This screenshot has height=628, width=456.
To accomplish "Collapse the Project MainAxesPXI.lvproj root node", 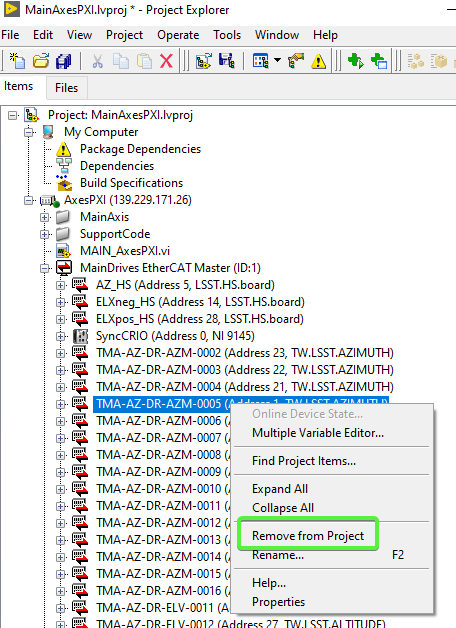I will (x=13, y=116).
